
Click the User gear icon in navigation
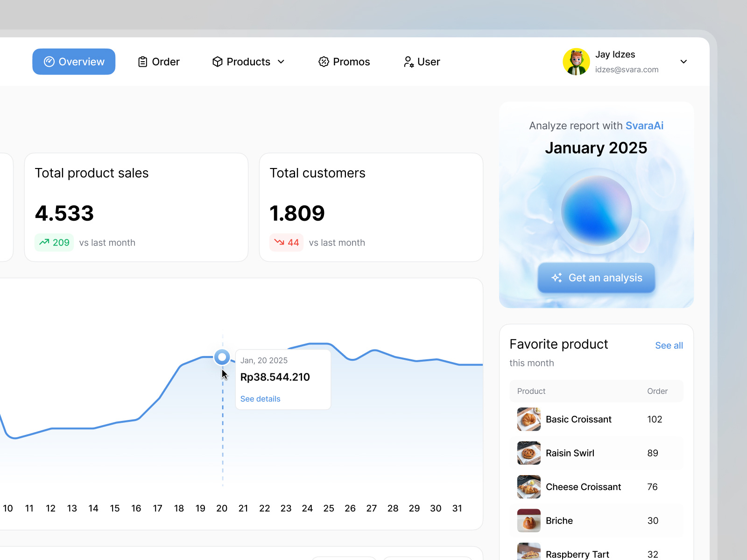coord(408,61)
